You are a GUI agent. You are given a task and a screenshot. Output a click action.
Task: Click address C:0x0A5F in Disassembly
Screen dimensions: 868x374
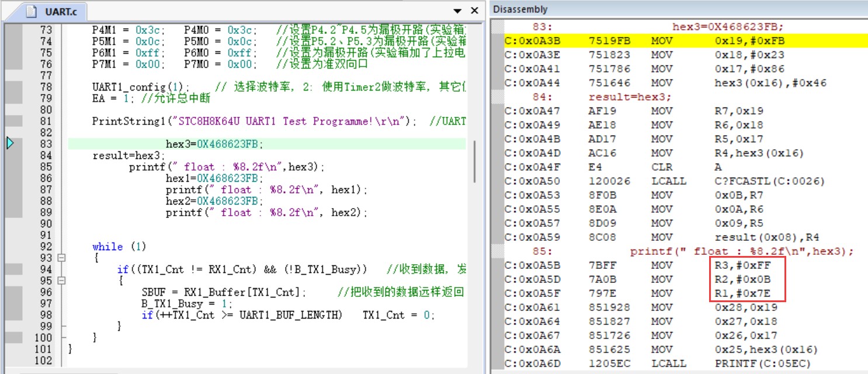[x=532, y=293]
